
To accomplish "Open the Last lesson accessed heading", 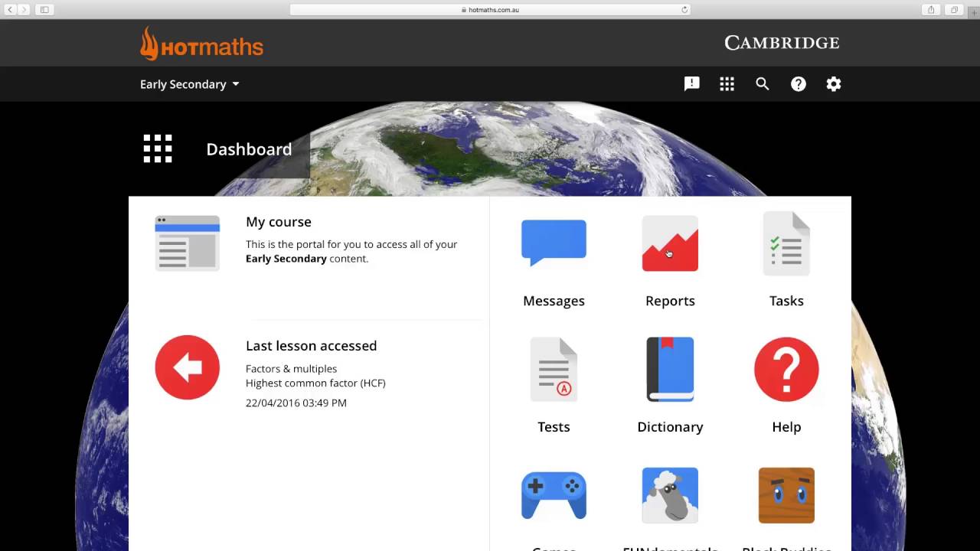I will pos(311,346).
